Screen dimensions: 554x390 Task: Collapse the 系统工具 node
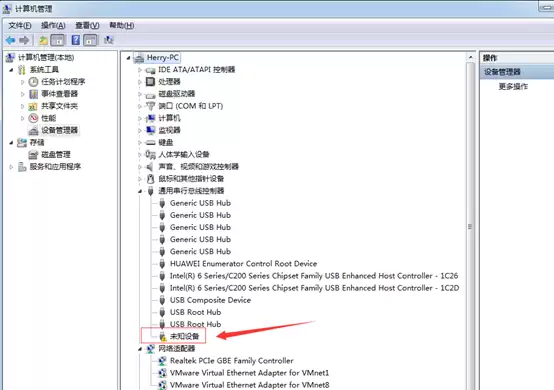point(11,70)
